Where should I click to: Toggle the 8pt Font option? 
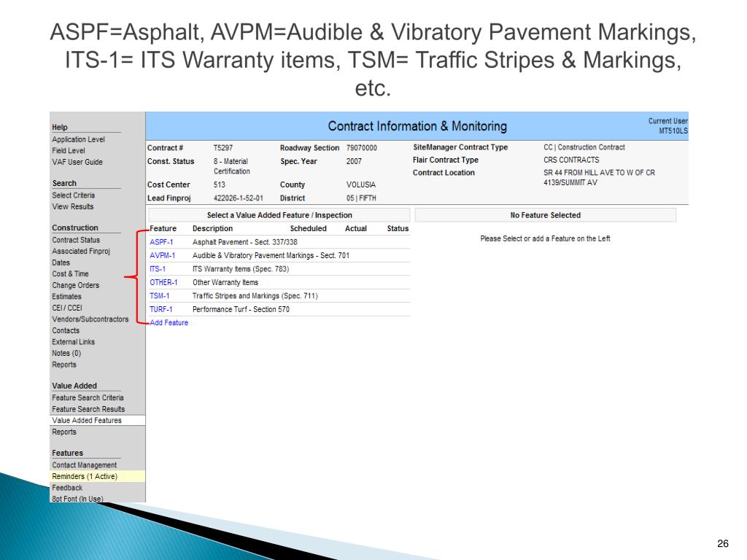click(77, 499)
